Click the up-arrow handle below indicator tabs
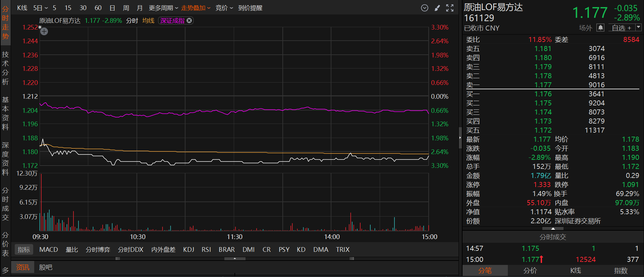This screenshot has width=644, height=277. (234, 259)
